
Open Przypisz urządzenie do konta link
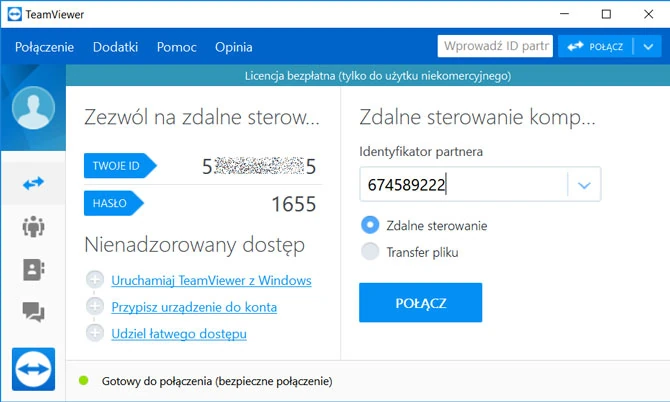194,307
